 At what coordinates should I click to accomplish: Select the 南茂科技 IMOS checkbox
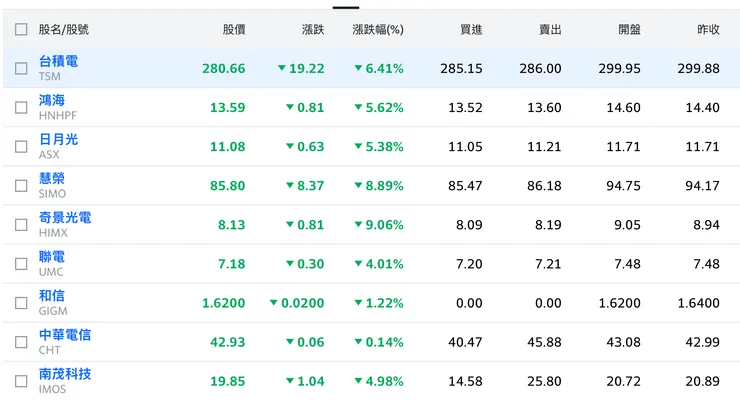click(x=21, y=381)
